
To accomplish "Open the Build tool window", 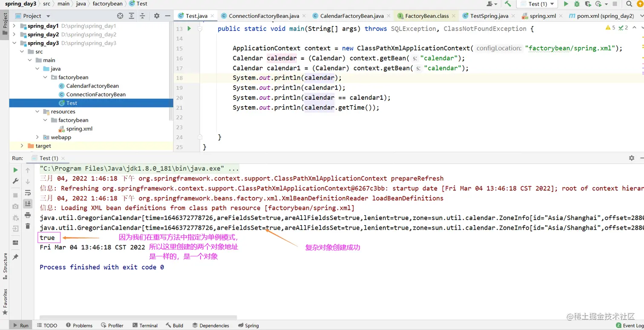I will click(175, 325).
